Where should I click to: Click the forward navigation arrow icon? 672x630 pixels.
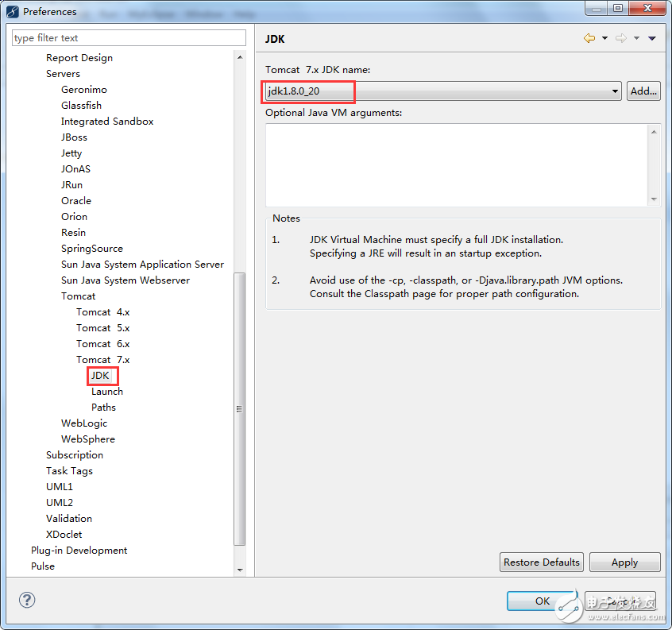(x=621, y=38)
